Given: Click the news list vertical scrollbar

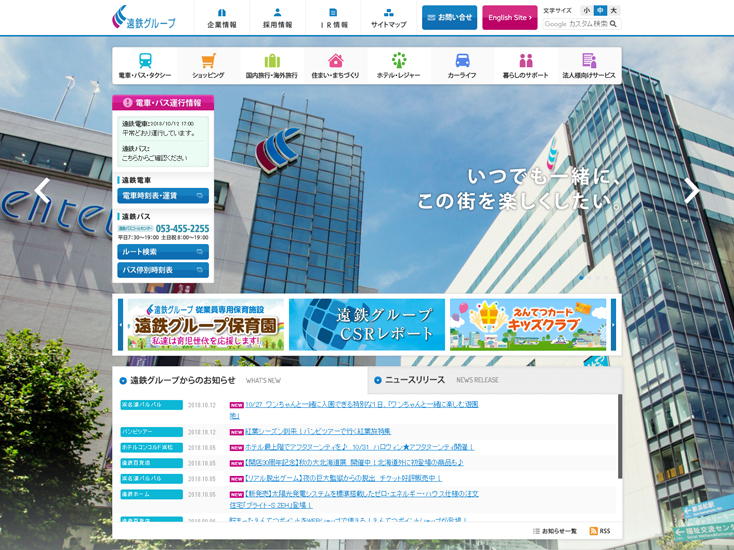Looking at the screenshot, I should 620,436.
